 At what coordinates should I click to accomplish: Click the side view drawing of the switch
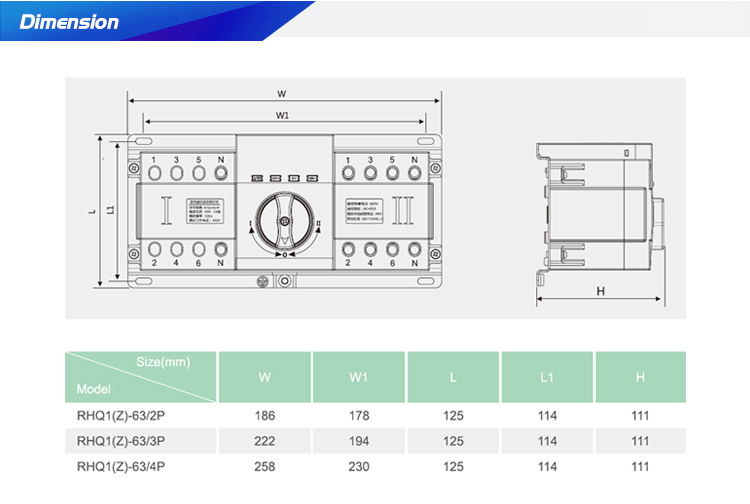(600, 215)
